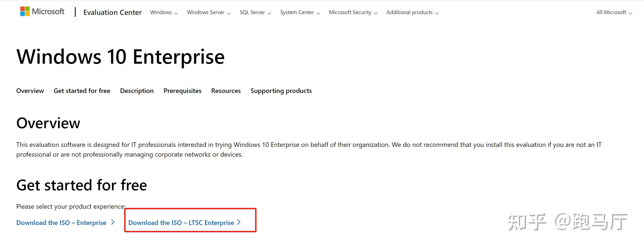
Task: Open the SQL Server dropdown menu
Action: click(x=255, y=12)
